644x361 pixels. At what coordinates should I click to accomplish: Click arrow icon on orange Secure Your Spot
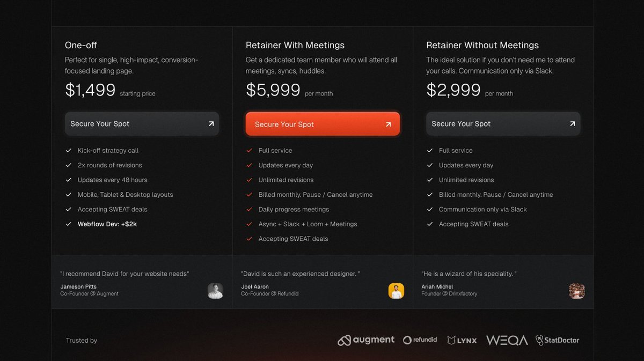(x=388, y=124)
